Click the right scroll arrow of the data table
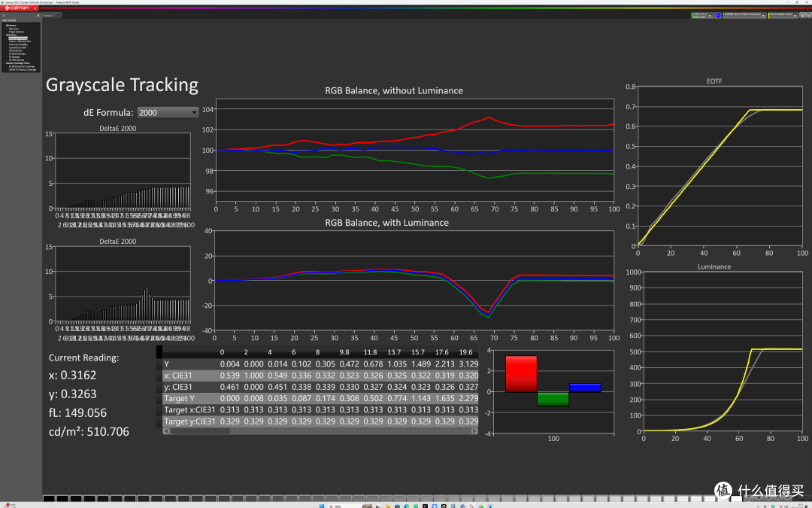This screenshot has height=508, width=812. pos(474,430)
